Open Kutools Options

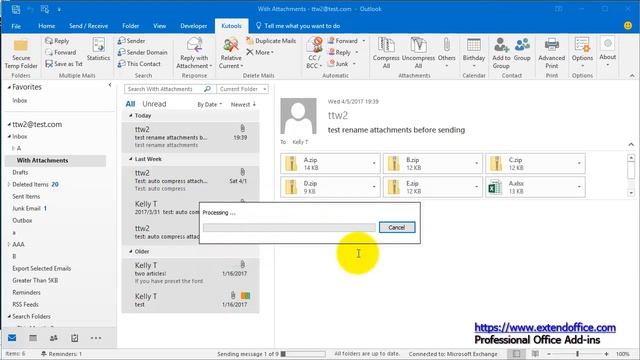pyautogui.click(x=582, y=53)
